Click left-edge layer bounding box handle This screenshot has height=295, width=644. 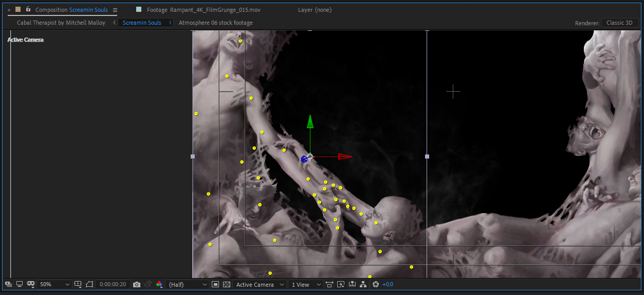[193, 157]
